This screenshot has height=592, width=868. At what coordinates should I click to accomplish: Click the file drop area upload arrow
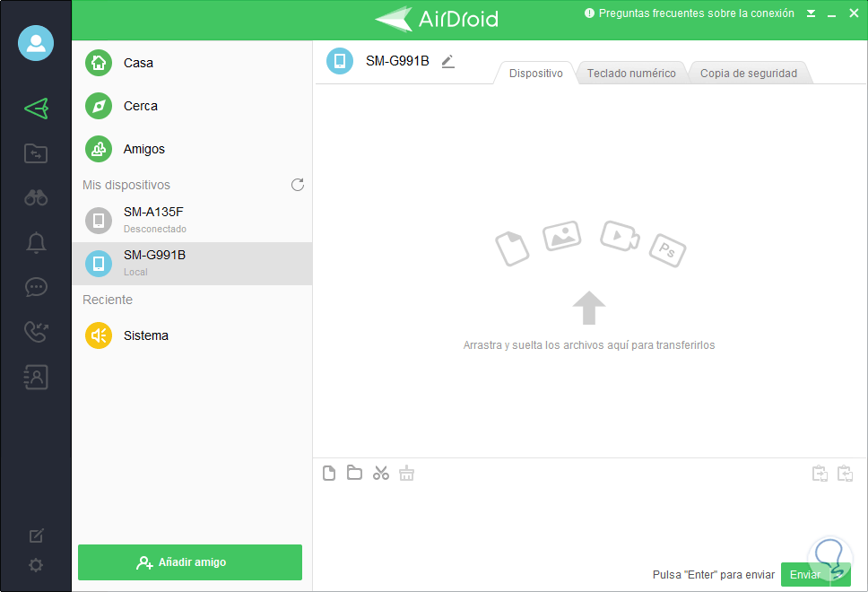[x=589, y=308]
